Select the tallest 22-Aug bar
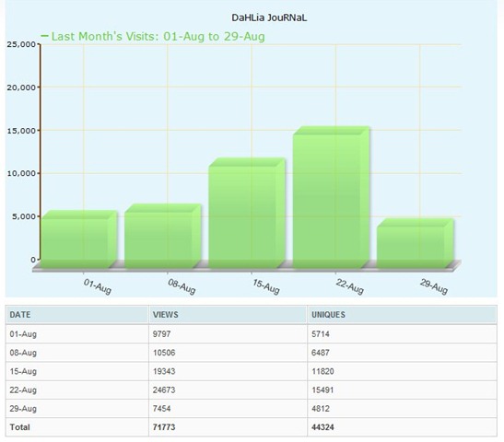504x442 pixels. pos(331,198)
